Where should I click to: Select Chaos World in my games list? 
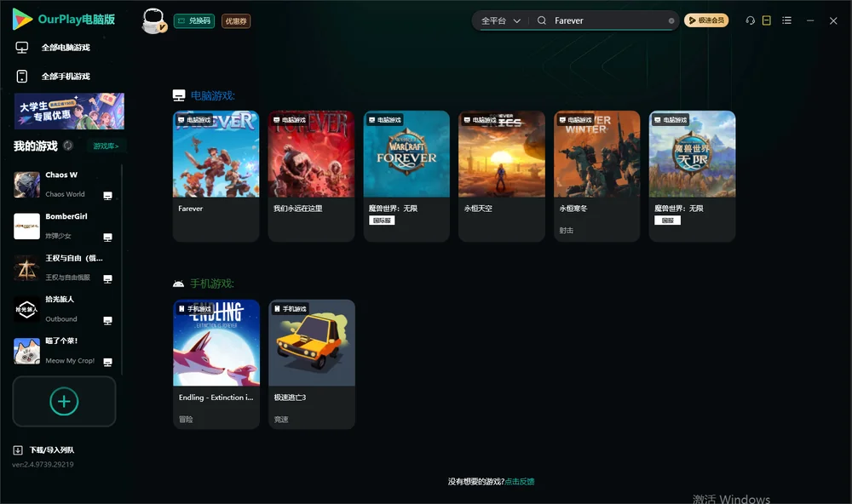(64, 185)
